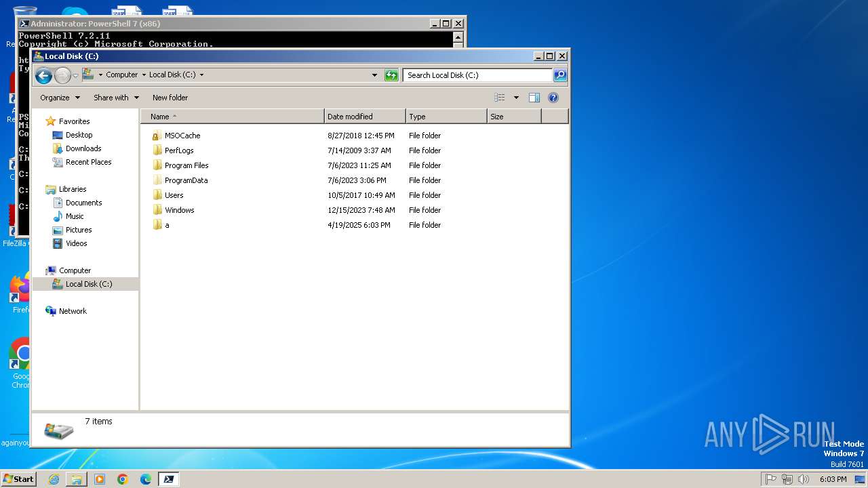Select the Windows folder
868x488 pixels.
tap(179, 210)
